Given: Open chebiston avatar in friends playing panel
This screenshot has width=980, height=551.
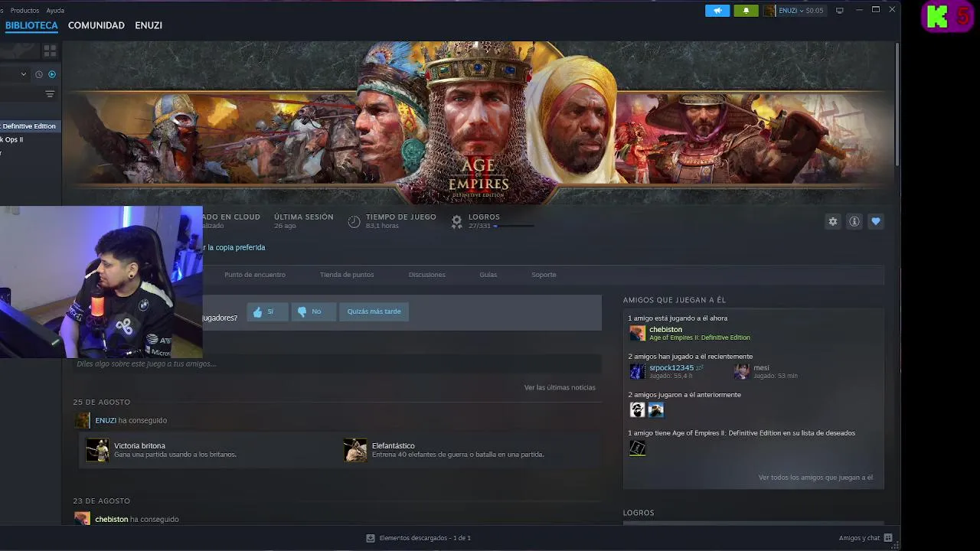Looking at the screenshot, I should coord(638,333).
